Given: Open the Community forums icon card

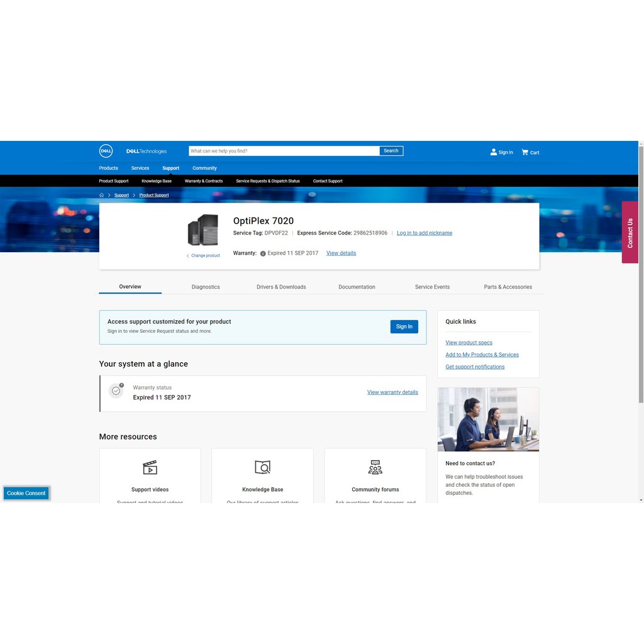Looking at the screenshot, I should click(x=375, y=467).
